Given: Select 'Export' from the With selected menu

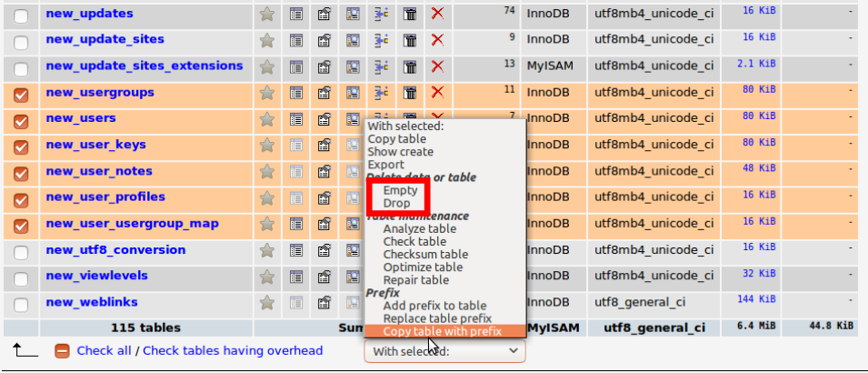Looking at the screenshot, I should coord(386,165).
